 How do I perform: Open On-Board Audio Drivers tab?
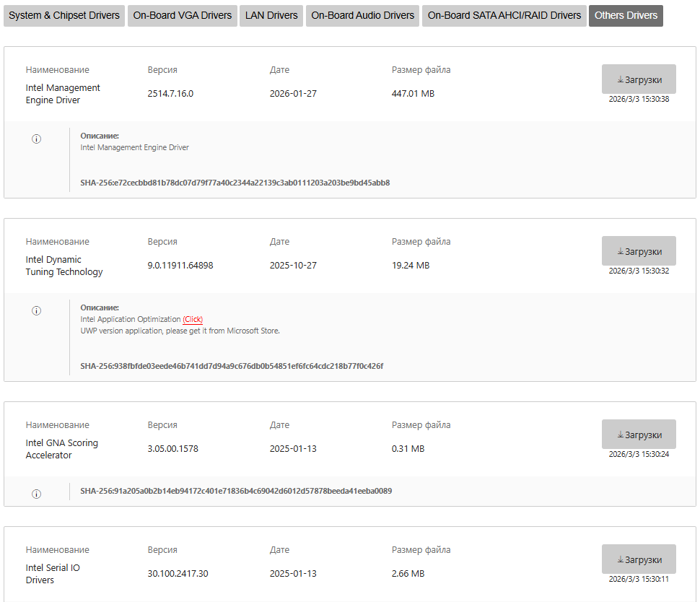(x=362, y=16)
